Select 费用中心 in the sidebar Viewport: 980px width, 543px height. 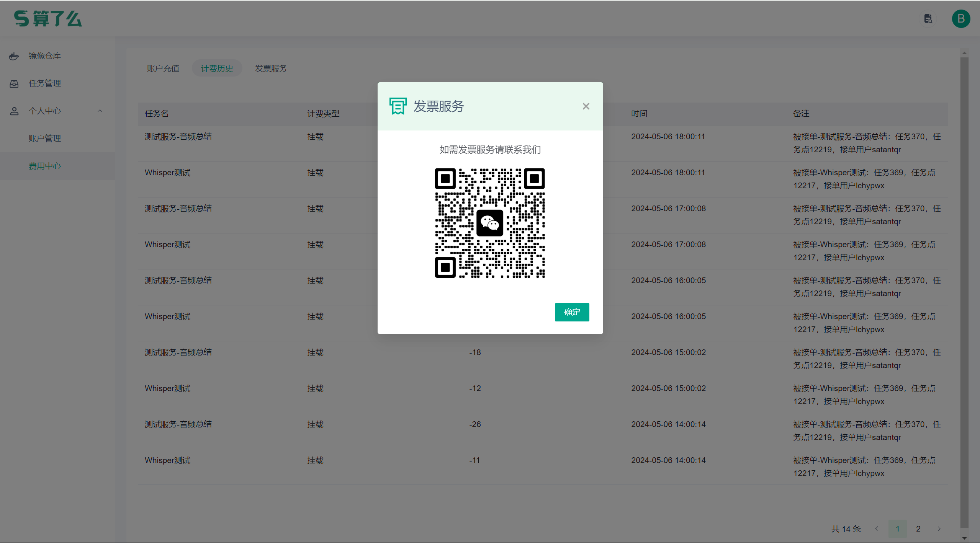(x=44, y=166)
